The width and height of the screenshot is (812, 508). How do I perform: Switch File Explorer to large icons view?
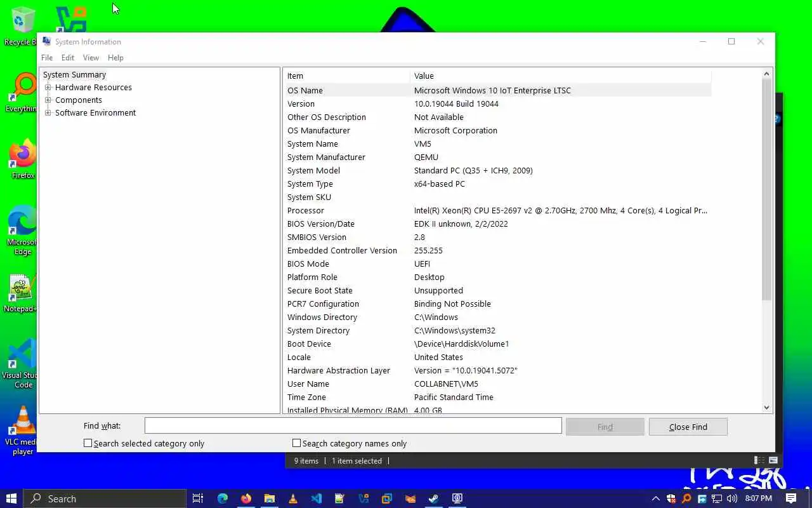[773, 460]
